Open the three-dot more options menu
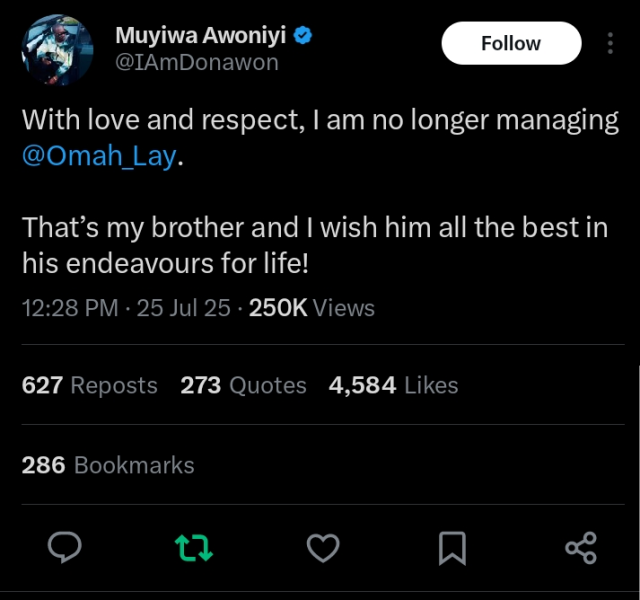The height and width of the screenshot is (600, 640). (x=610, y=43)
